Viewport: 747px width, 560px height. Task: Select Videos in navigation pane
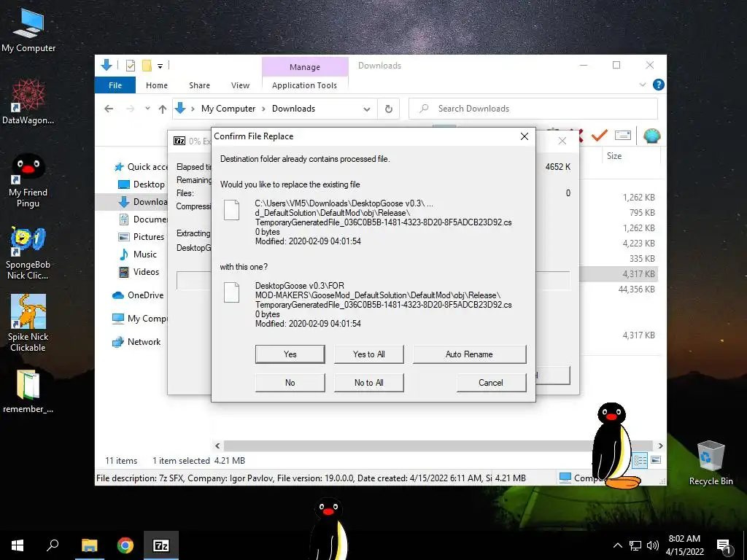pyautogui.click(x=139, y=272)
